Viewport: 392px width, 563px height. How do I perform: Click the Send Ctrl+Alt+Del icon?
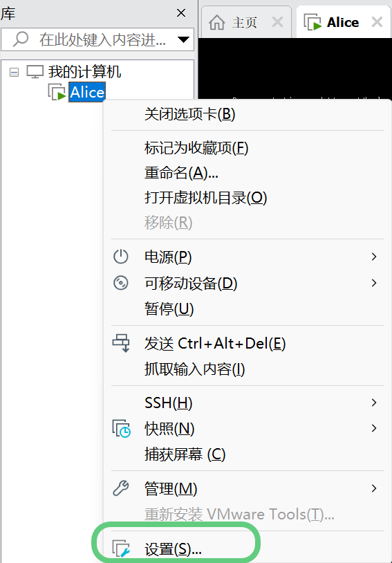click(121, 343)
